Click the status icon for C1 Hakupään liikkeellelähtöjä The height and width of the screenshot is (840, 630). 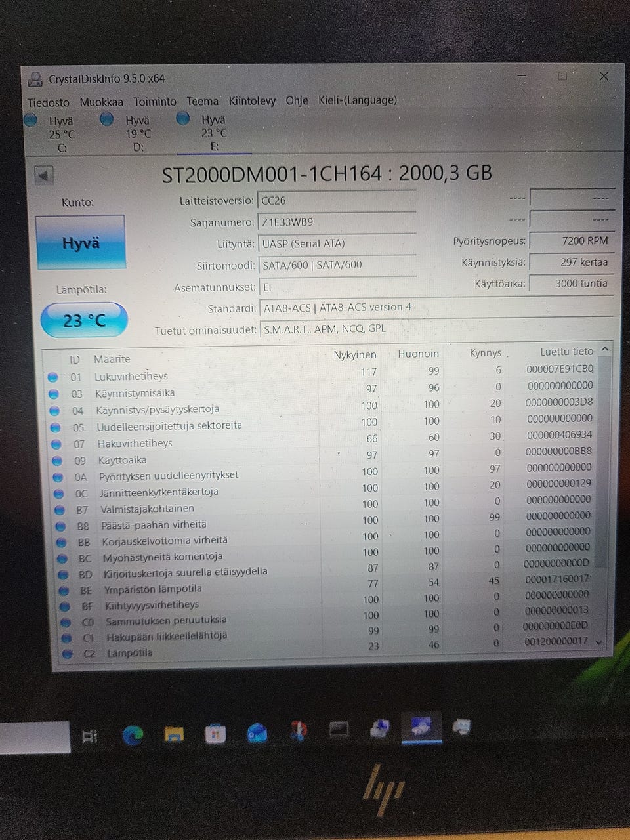point(66,638)
